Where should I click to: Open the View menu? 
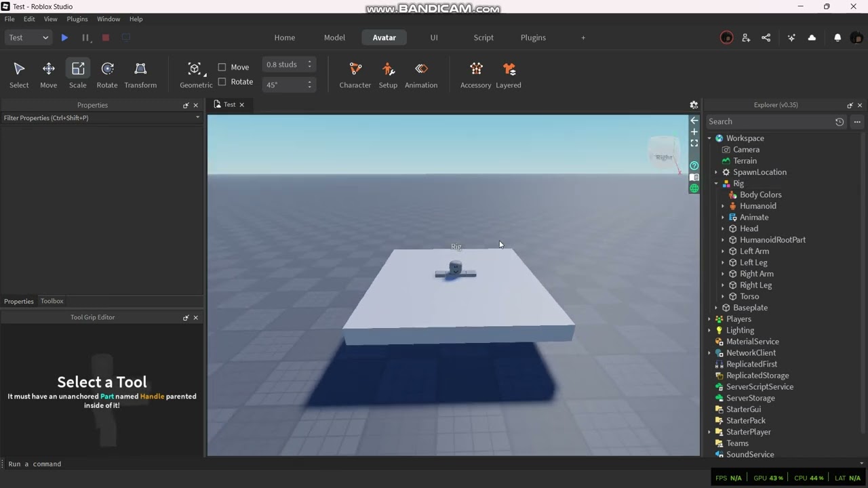pos(51,19)
